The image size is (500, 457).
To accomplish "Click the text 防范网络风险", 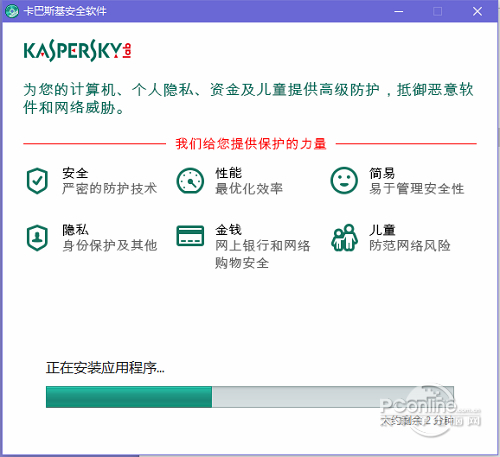I will (410, 246).
